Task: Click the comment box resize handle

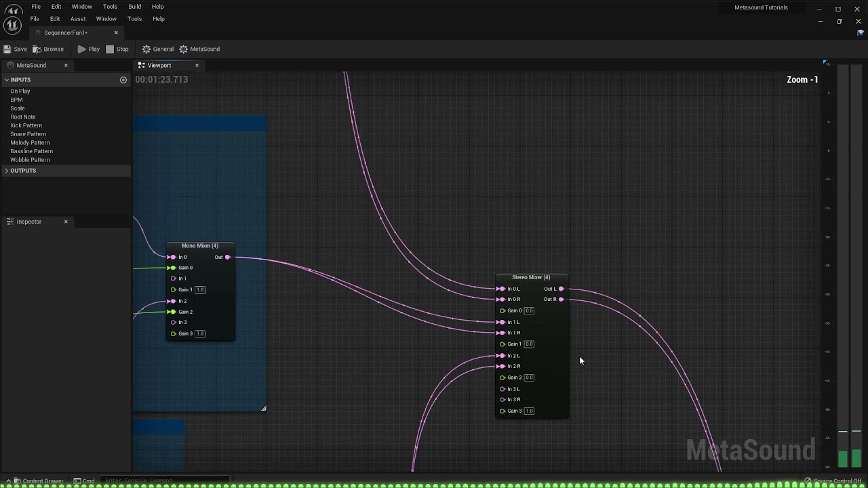Action: 263,407
